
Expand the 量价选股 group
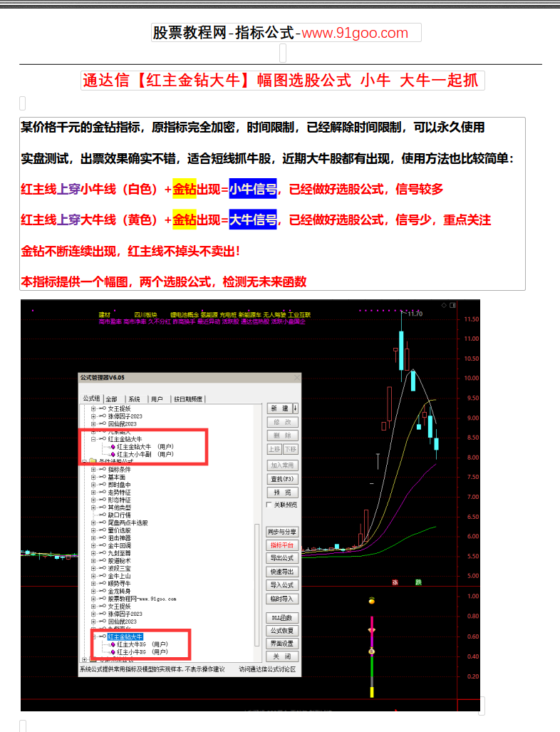tap(93, 530)
